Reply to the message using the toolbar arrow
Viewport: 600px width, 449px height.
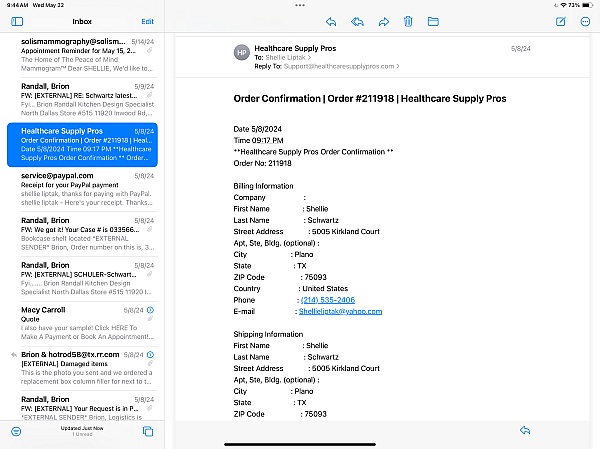coord(331,22)
